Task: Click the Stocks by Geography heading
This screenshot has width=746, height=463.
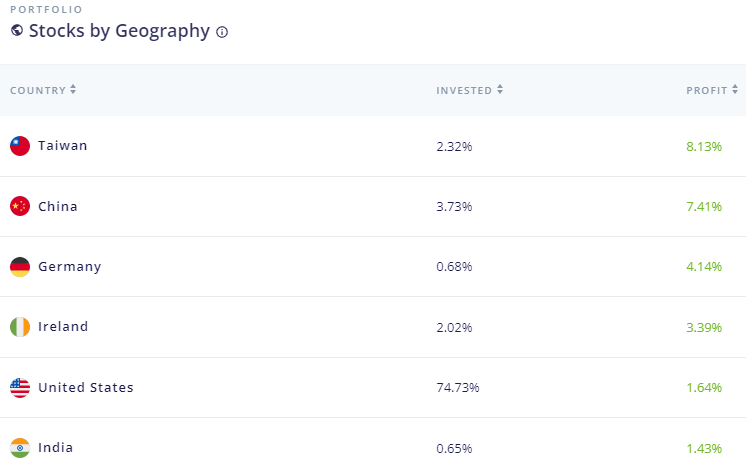Action: pyautogui.click(x=119, y=31)
